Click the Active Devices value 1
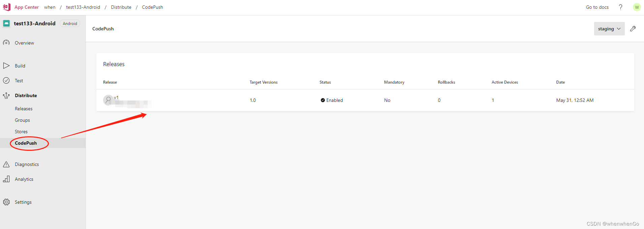 coord(493,100)
